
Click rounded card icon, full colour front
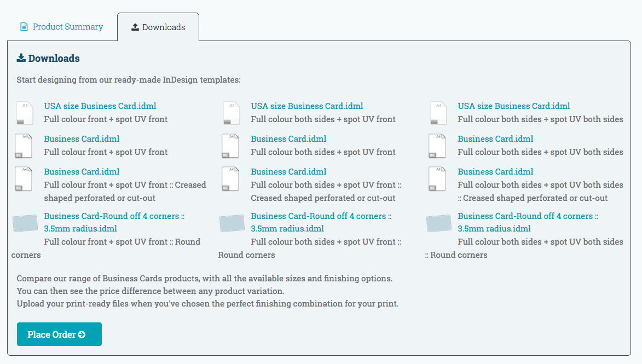pyautogui.click(x=25, y=223)
